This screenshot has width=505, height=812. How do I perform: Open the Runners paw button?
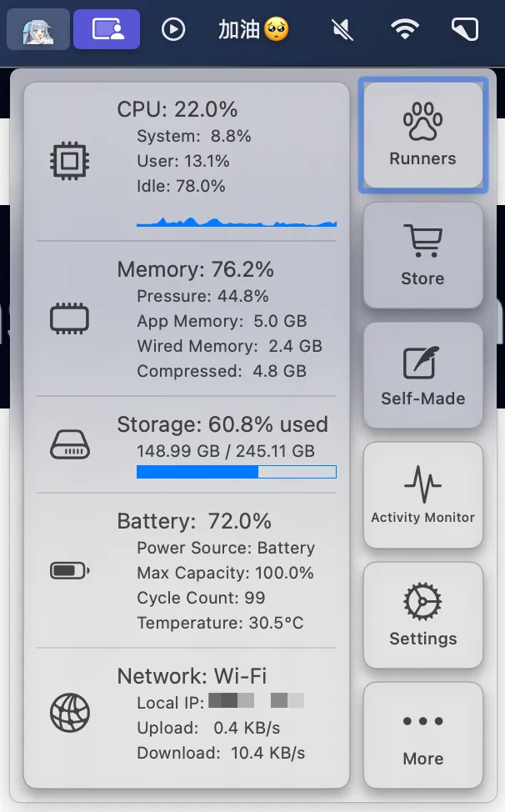[422, 136]
